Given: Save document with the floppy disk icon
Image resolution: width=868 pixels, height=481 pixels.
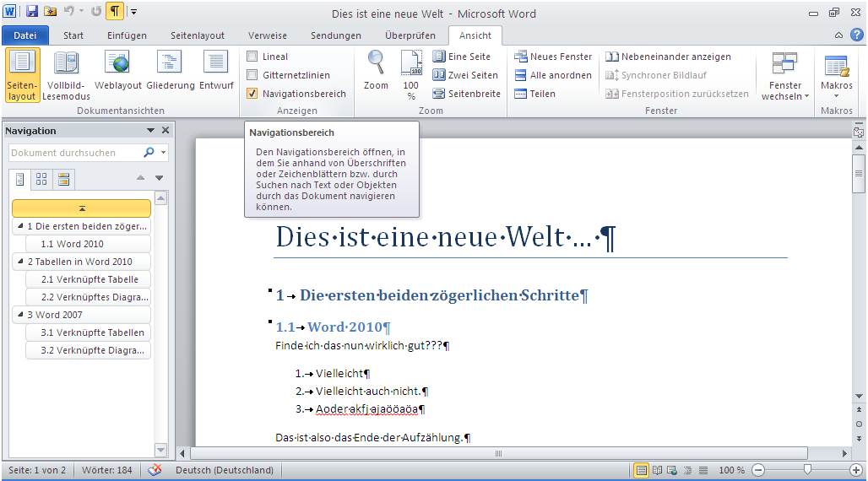Looking at the screenshot, I should point(31,11).
